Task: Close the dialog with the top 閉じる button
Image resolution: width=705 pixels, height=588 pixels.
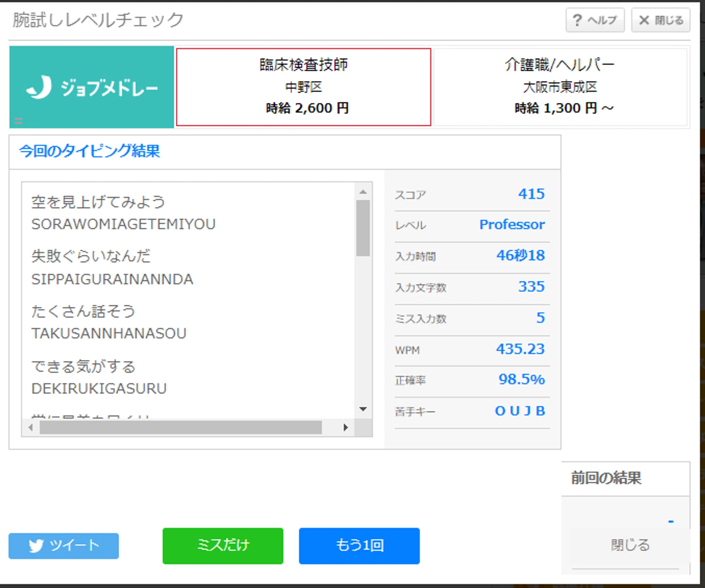Action: click(661, 20)
